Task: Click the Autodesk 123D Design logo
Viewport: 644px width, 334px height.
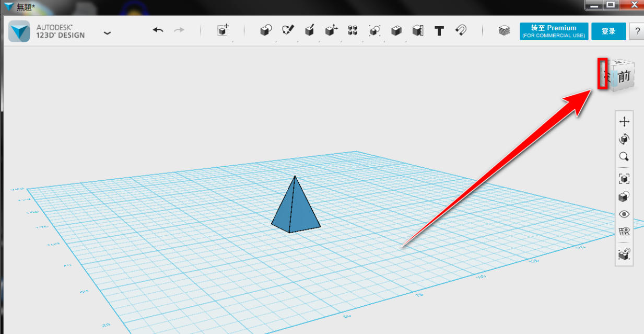Action: [x=19, y=31]
